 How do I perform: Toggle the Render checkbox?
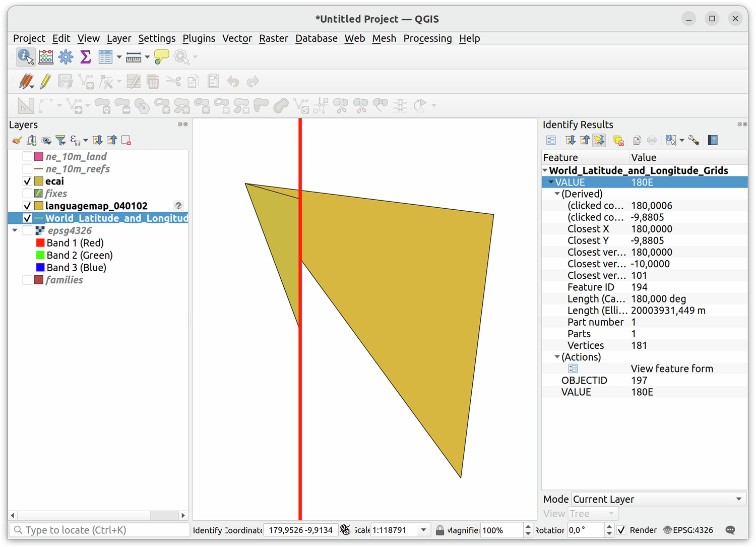click(x=621, y=530)
